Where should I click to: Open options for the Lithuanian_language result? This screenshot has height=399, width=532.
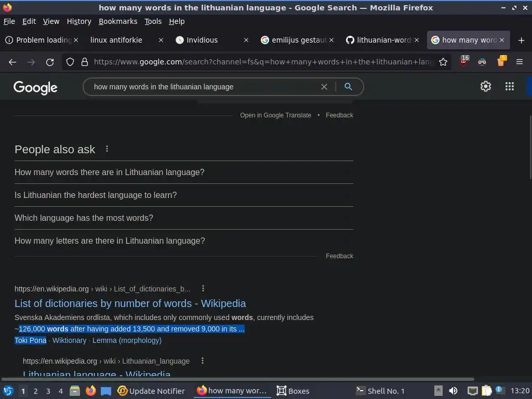[x=203, y=361]
